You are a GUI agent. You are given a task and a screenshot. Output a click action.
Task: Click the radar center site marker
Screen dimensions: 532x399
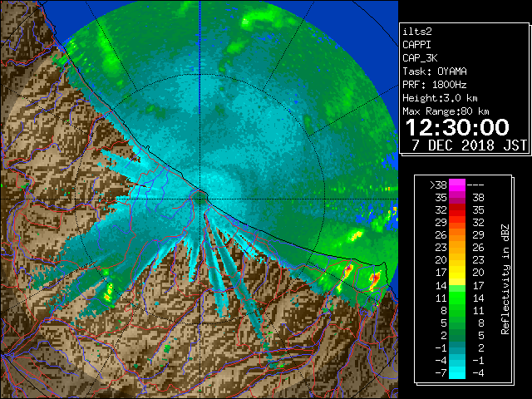pyautogui.click(x=200, y=197)
